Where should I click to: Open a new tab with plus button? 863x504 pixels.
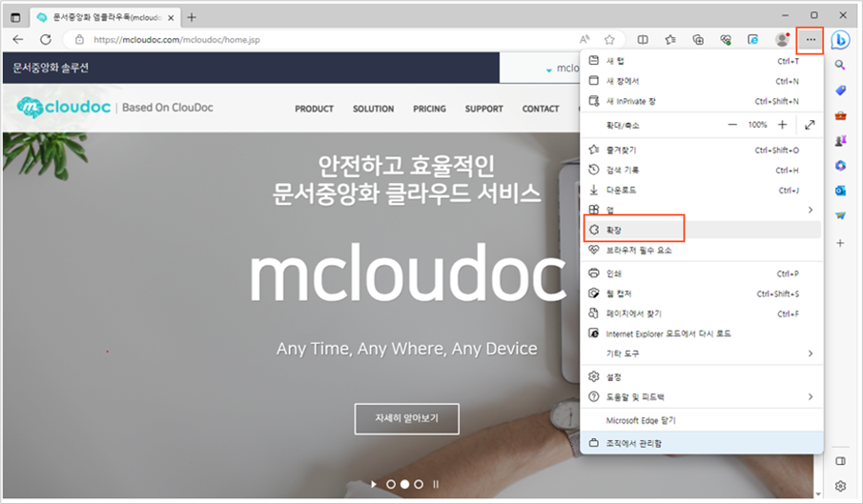(192, 17)
